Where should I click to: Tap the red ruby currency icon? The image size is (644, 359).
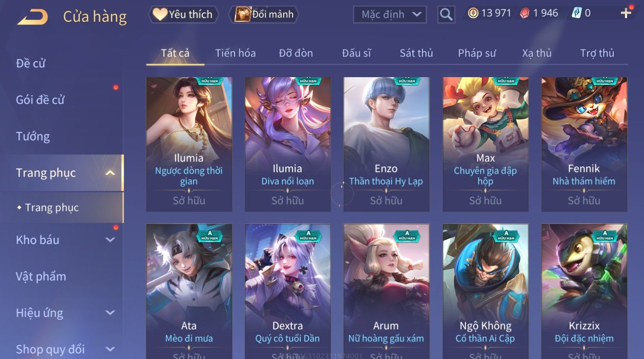(x=525, y=13)
